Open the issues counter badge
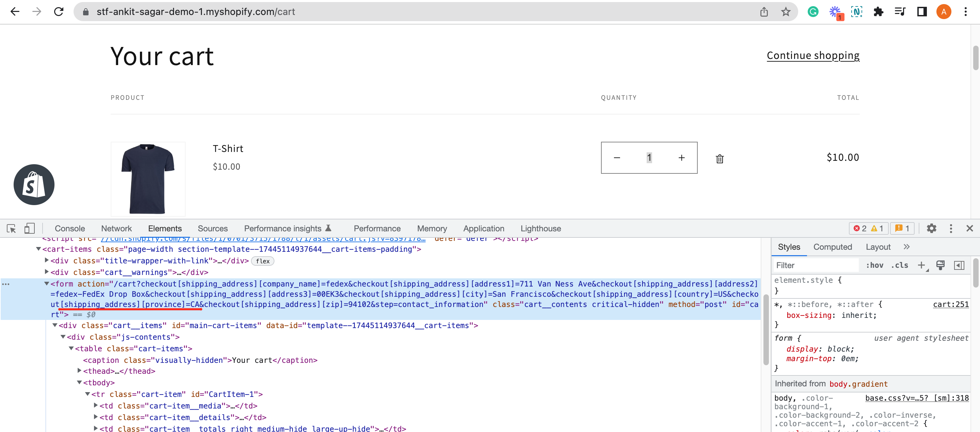The image size is (980, 432). [902, 228]
